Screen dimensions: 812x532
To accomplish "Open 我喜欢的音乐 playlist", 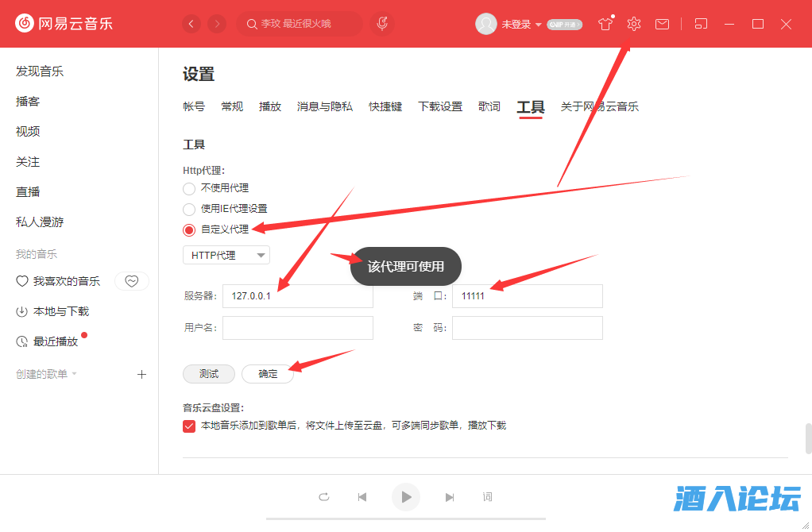I will tap(66, 281).
